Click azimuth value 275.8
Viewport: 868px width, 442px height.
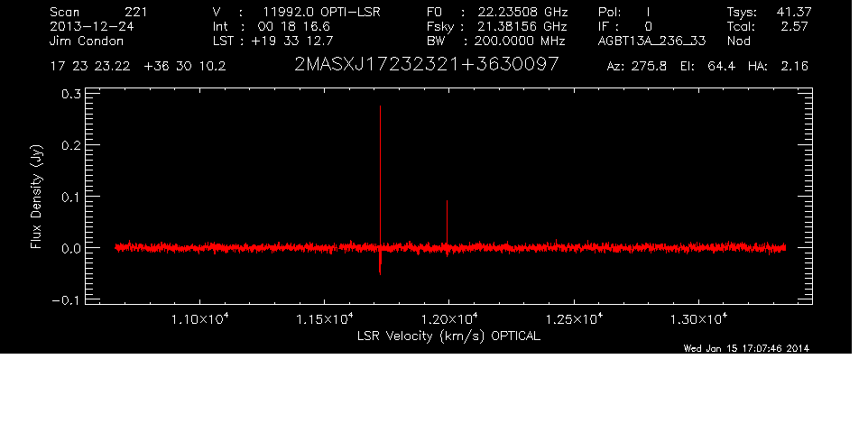click(x=650, y=67)
